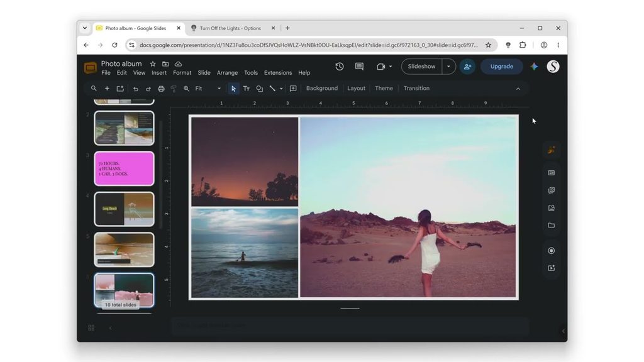Choose the Select cursor tool

[233, 89]
